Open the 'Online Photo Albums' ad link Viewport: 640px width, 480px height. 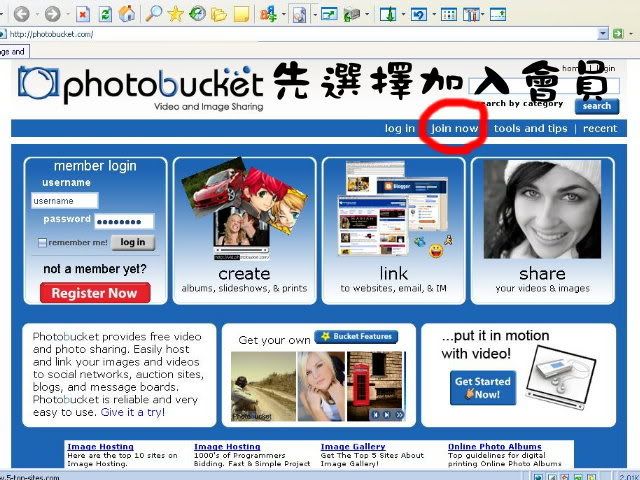click(495, 447)
